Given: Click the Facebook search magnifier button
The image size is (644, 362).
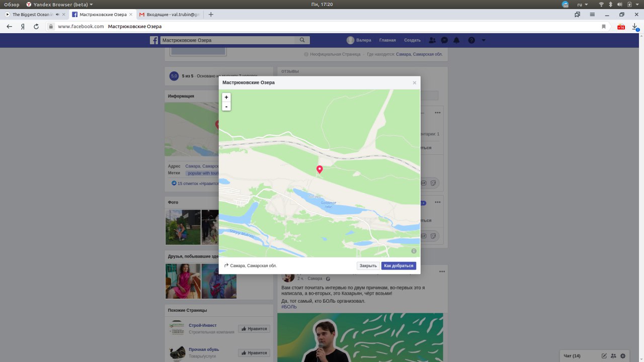Looking at the screenshot, I should 302,40.
